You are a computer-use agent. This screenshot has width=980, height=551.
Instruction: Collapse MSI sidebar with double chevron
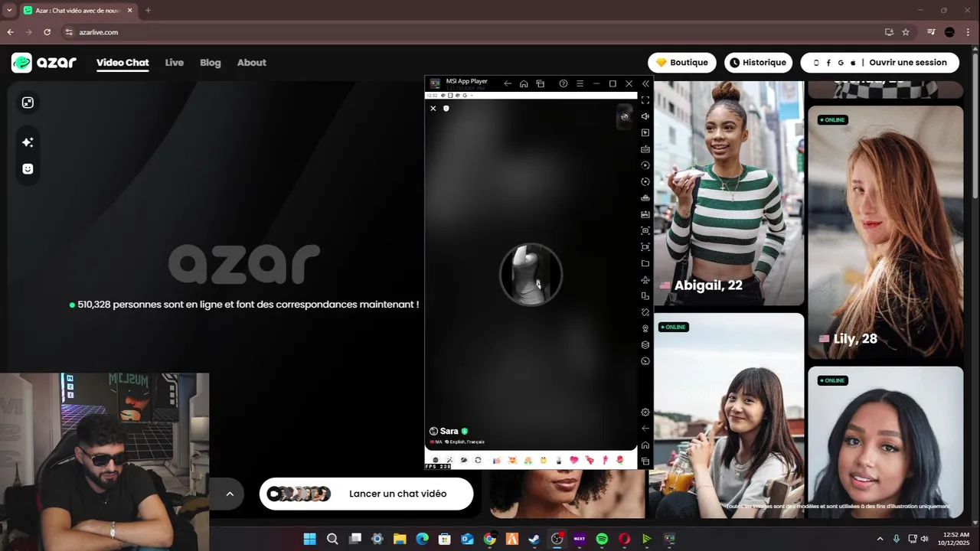point(645,83)
